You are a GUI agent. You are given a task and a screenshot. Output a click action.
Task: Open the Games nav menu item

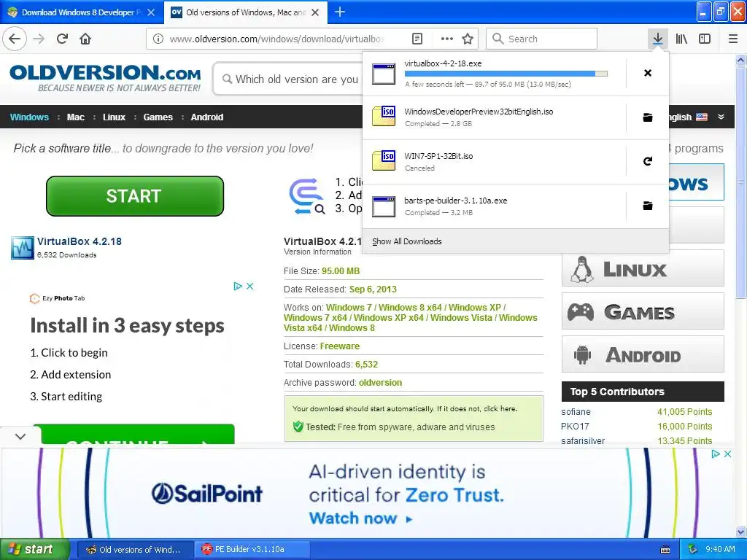(x=158, y=117)
